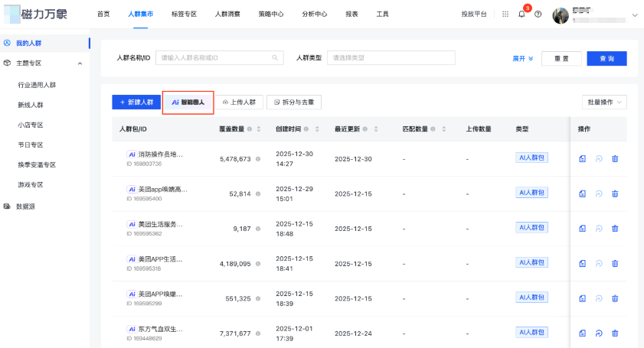Click the 查询 button
The image size is (644, 348).
point(606,59)
